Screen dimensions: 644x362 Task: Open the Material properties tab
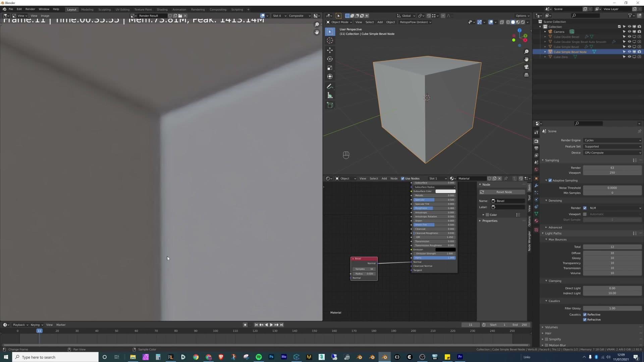[x=536, y=221]
